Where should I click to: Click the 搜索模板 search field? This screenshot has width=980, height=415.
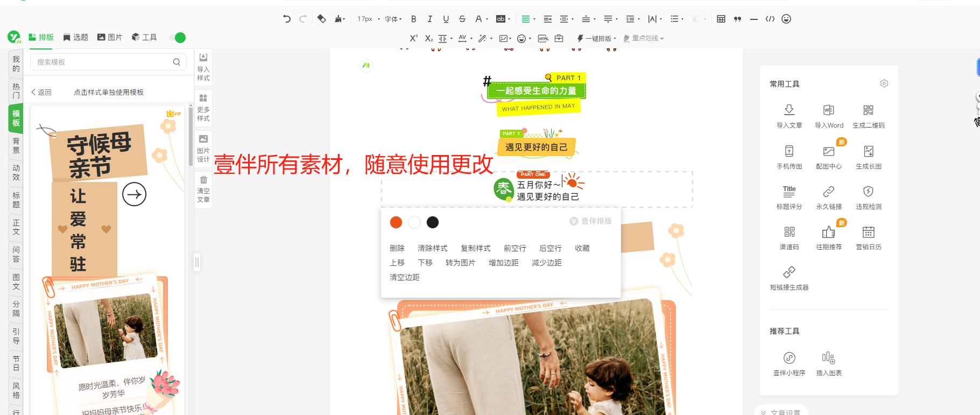[108, 62]
